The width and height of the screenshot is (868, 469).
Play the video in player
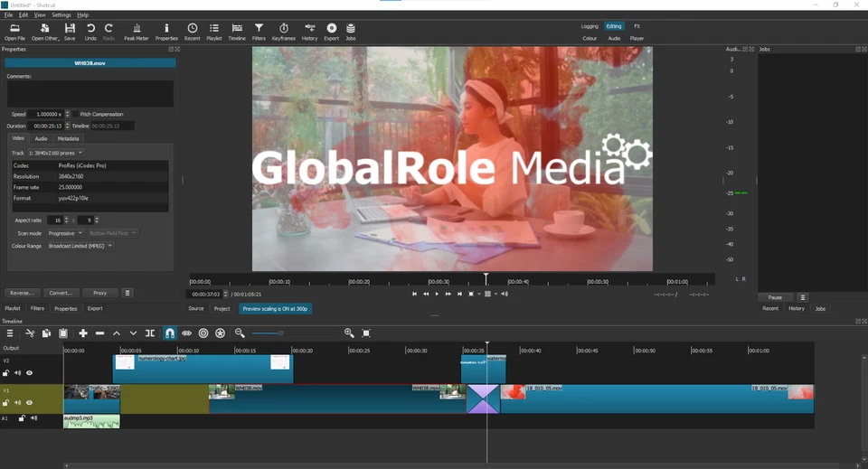coord(437,294)
